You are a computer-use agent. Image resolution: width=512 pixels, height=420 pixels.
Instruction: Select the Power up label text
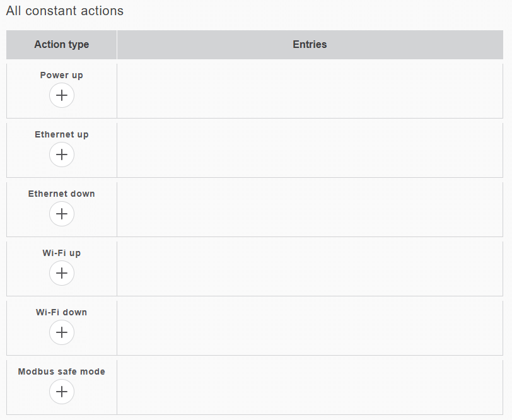tap(62, 75)
